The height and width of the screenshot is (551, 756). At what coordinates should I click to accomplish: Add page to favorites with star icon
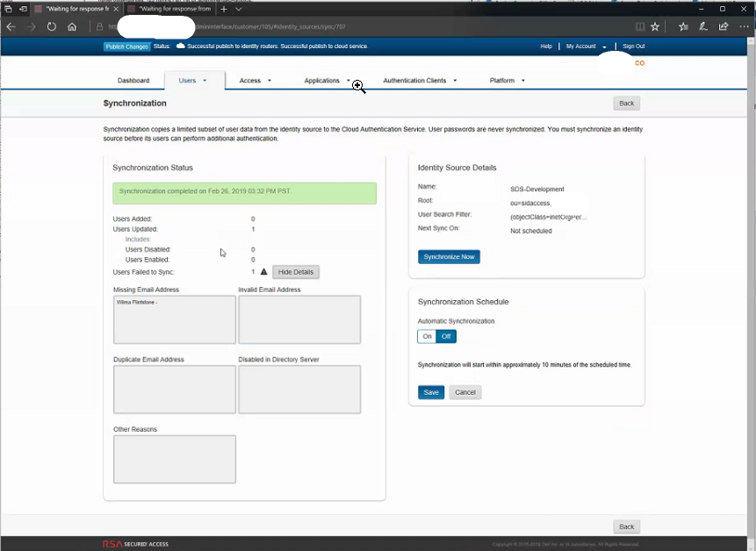point(655,27)
